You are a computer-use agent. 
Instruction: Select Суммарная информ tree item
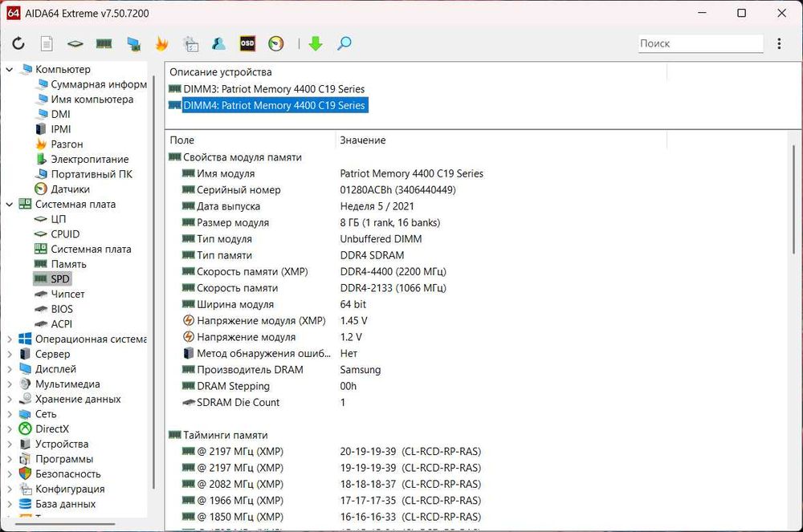tap(92, 84)
